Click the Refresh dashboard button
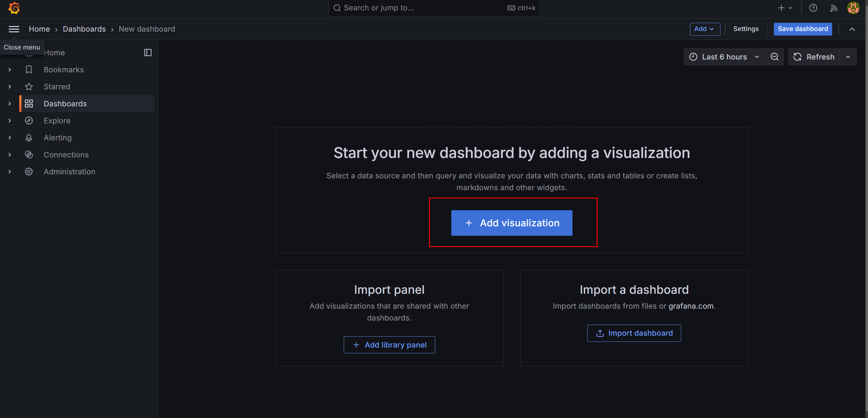The width and height of the screenshot is (868, 418). click(814, 57)
